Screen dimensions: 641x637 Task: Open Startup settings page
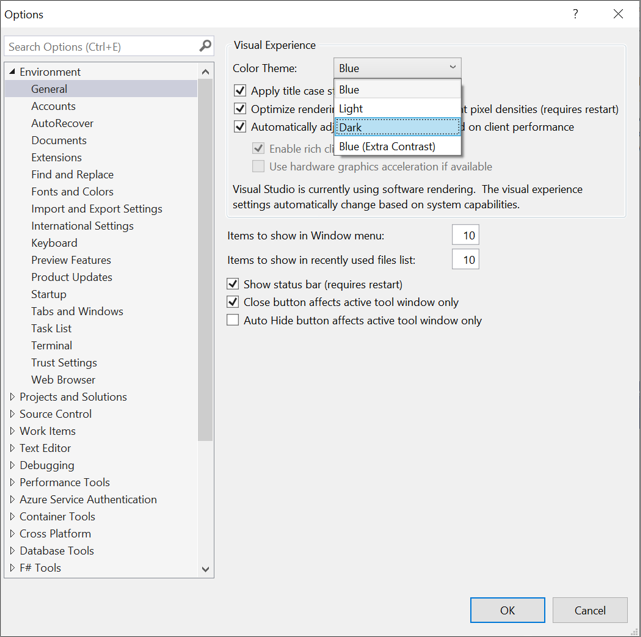pos(49,294)
